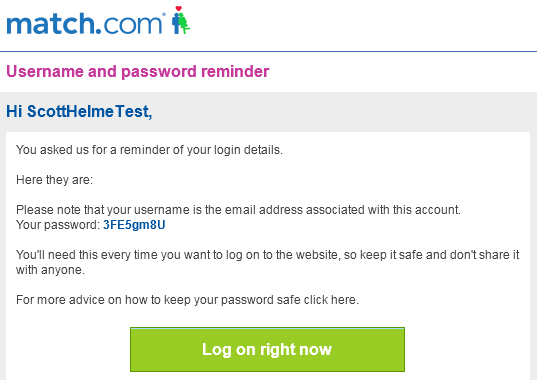Click the couple figures icon beside logo
This screenshot has height=380, width=537.
(x=181, y=20)
